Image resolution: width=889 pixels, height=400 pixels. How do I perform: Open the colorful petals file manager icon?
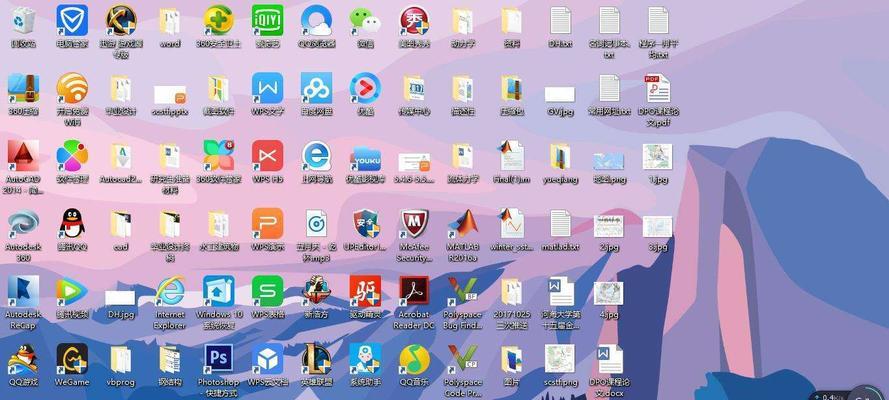(72, 156)
